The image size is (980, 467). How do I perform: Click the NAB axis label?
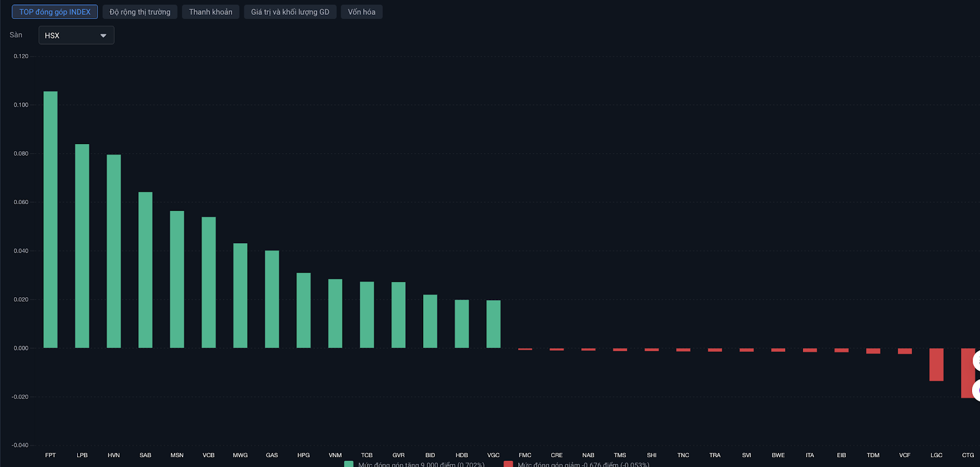point(589,455)
